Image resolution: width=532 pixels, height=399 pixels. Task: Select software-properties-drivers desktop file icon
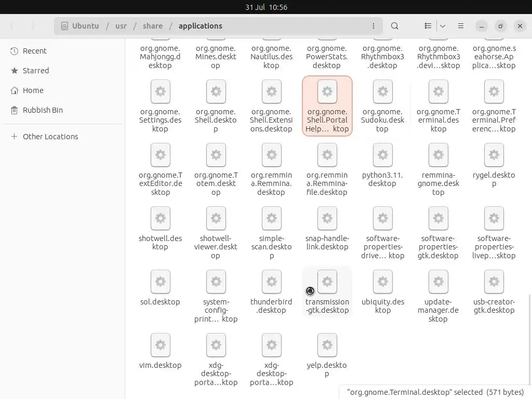click(x=383, y=219)
